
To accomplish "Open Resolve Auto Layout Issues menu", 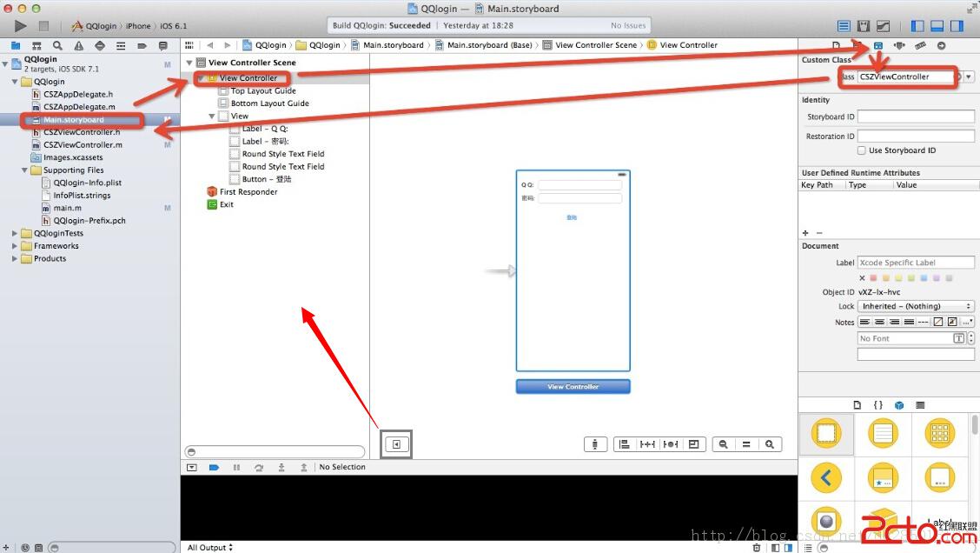I will [x=671, y=444].
